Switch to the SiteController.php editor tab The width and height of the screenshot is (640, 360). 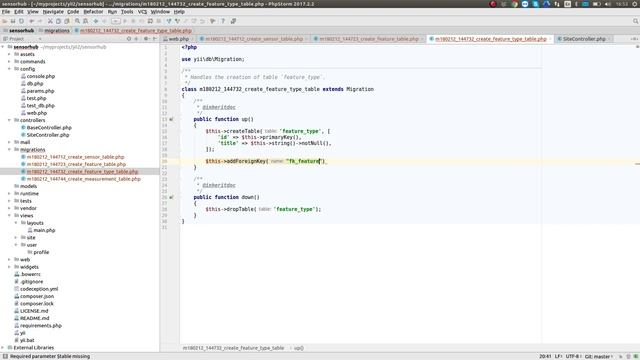[584, 39]
